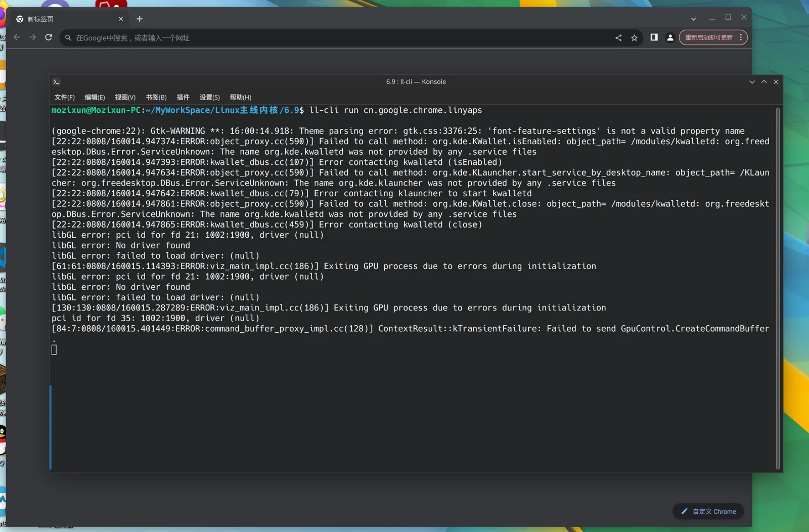The width and height of the screenshot is (809, 532).
Task: Click "libGL error: No driver found" first line
Action: pyautogui.click(x=121, y=245)
